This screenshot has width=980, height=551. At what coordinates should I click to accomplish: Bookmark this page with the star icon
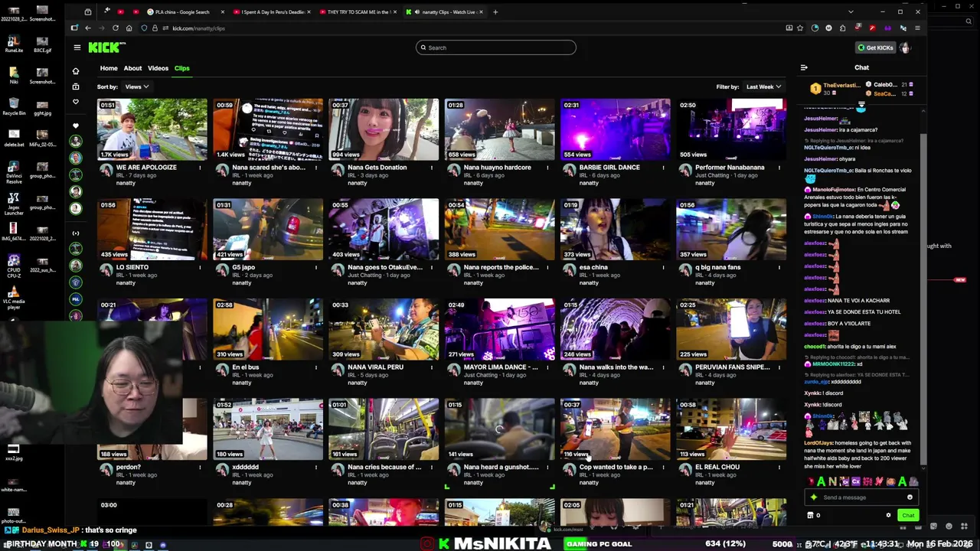[x=800, y=28]
